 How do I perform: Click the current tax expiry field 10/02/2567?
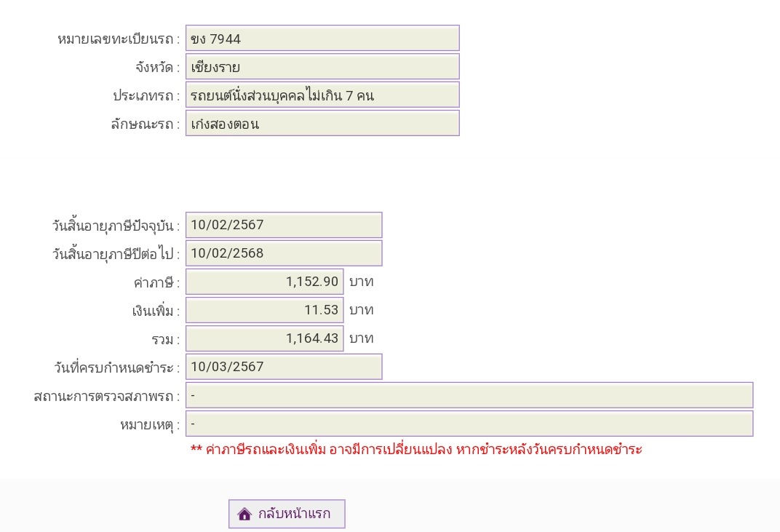point(284,225)
